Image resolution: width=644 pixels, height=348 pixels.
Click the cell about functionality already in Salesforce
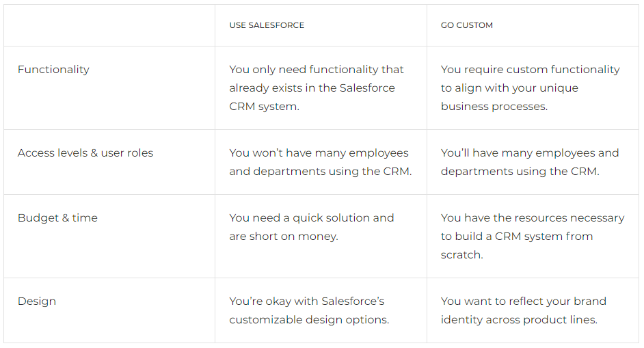point(321,88)
